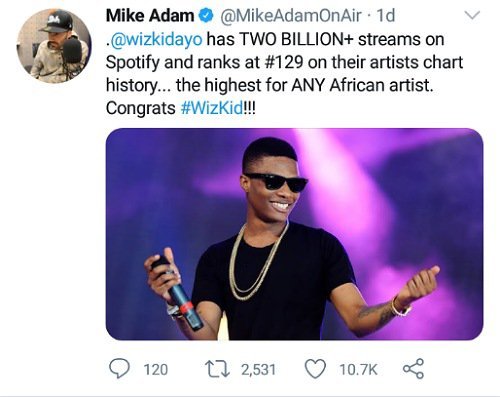
Task: Like the tweet with the heart icon
Action: point(315,369)
